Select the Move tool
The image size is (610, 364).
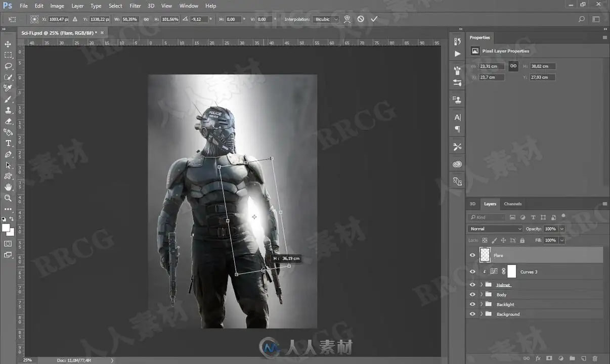8,44
